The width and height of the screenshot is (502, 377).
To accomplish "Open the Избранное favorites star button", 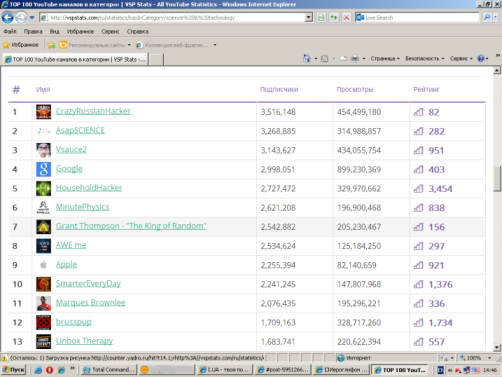I will 21,45.
